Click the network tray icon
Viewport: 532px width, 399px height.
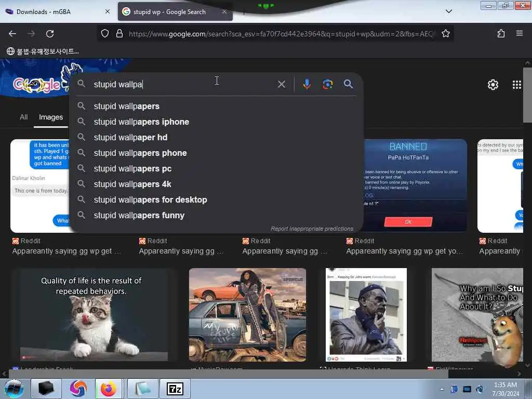(x=467, y=389)
